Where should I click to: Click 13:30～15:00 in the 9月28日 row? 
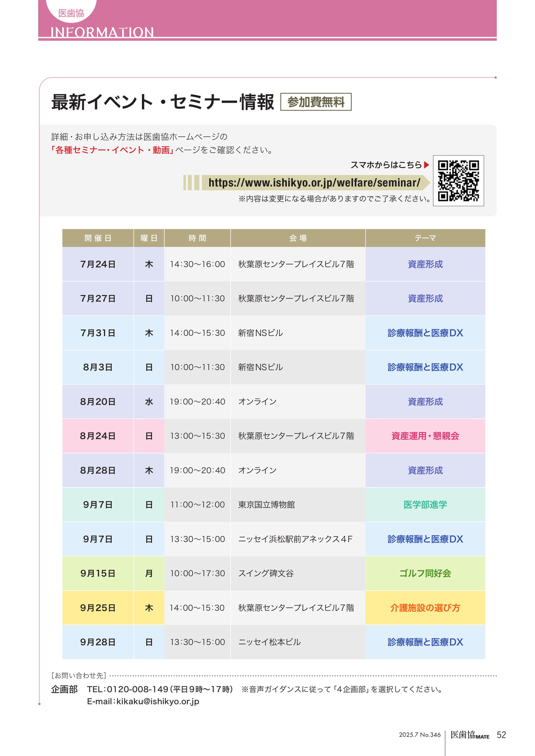coord(197,642)
